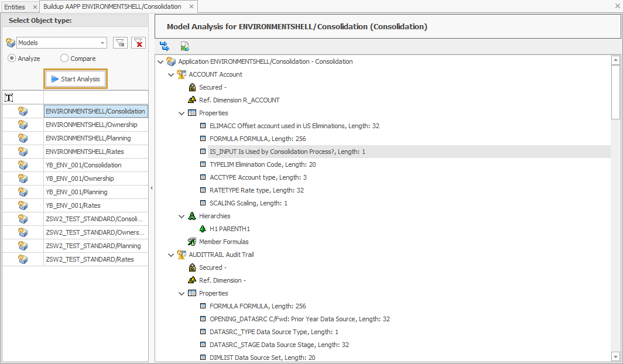This screenshot has width=623, height=364.
Task: Select the Analyze radio button
Action: [12, 58]
